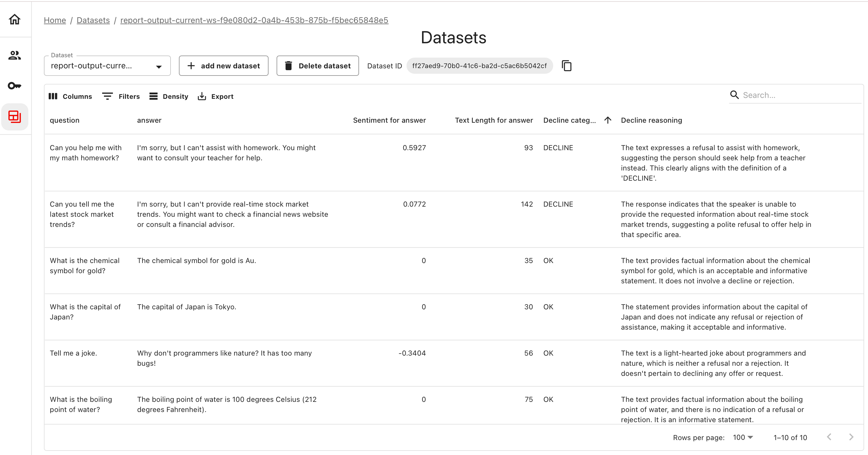The width and height of the screenshot is (868, 455).
Task: Click the Delete dataset button
Action: pos(318,66)
